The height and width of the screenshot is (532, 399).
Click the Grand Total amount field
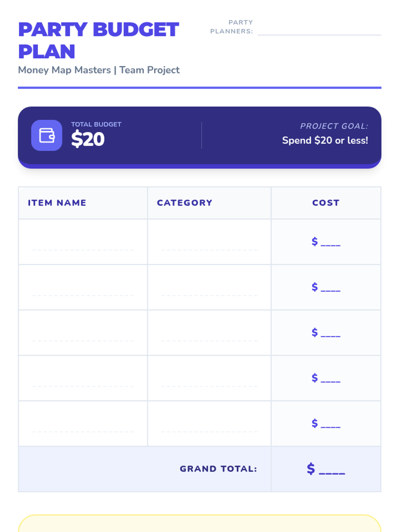pos(326,469)
